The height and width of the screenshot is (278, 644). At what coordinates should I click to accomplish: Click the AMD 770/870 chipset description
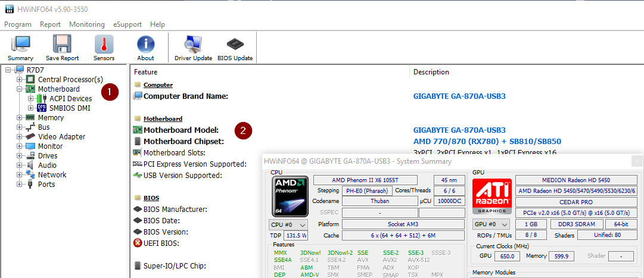pyautogui.click(x=487, y=142)
